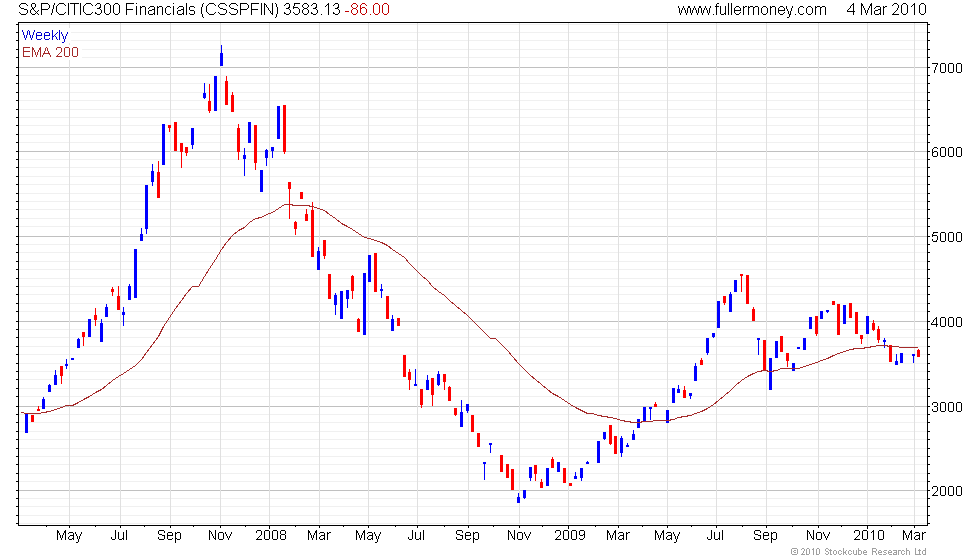This screenshot has width=980, height=560.
Task: Click the final 'Mar' label at the axis end
Action: pyautogui.click(x=914, y=535)
